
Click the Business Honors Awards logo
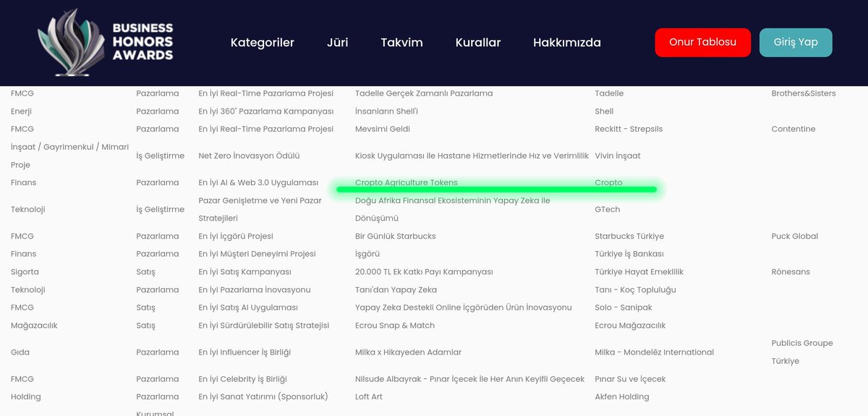tap(106, 42)
